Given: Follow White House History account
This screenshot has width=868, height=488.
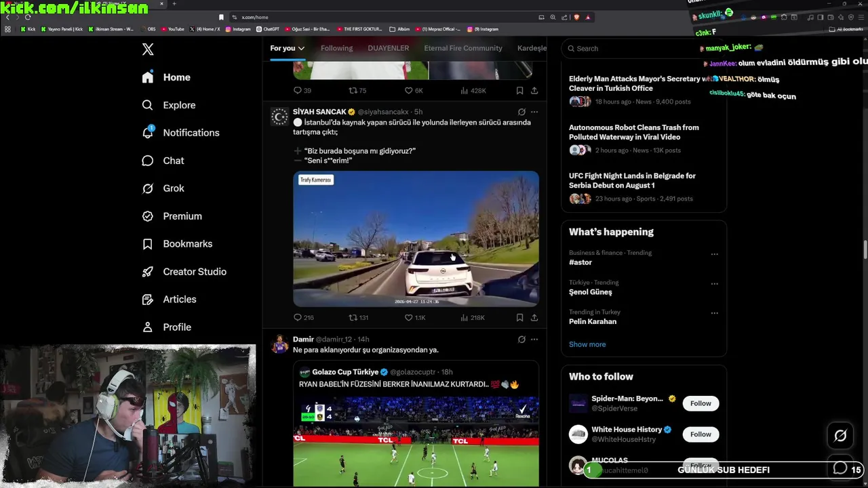Looking at the screenshot, I should pyautogui.click(x=701, y=434).
